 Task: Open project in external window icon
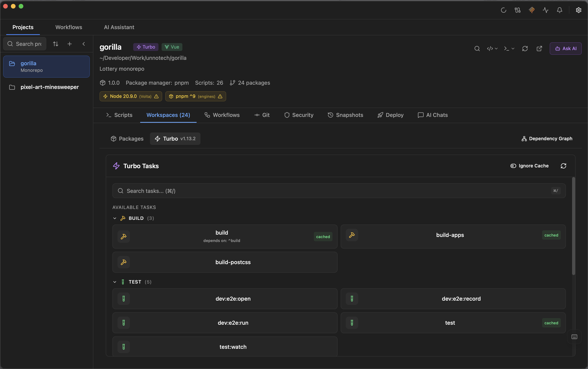pyautogui.click(x=539, y=49)
